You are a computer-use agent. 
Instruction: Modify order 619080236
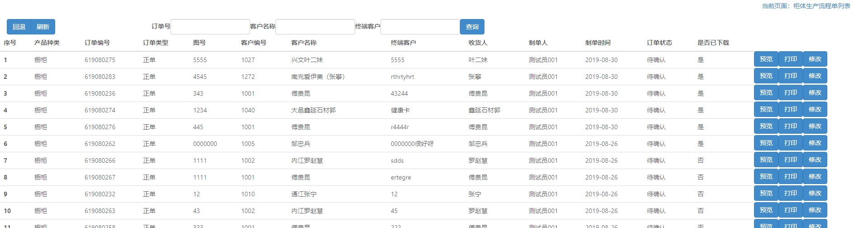pyautogui.click(x=815, y=92)
